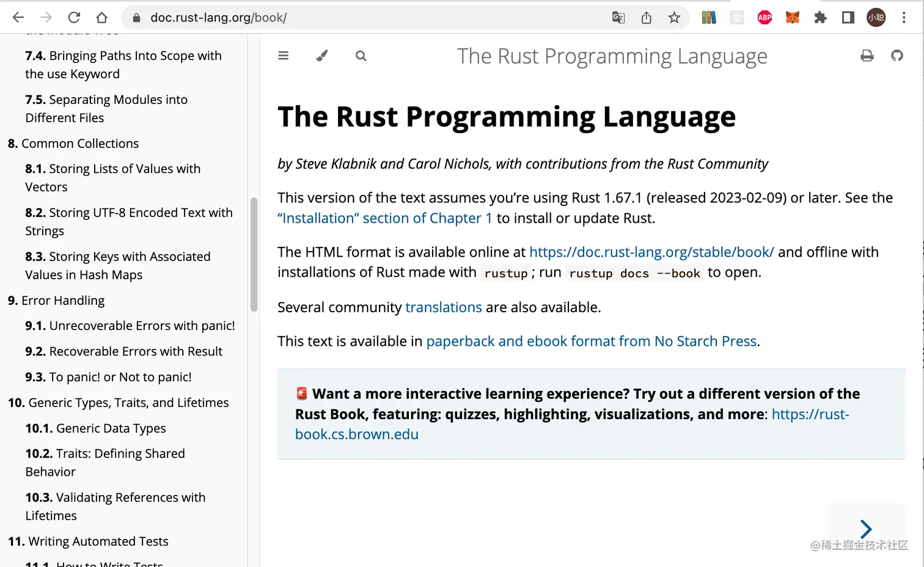Open section 10.1 Generic Data Types
924x567 pixels.
(96, 428)
